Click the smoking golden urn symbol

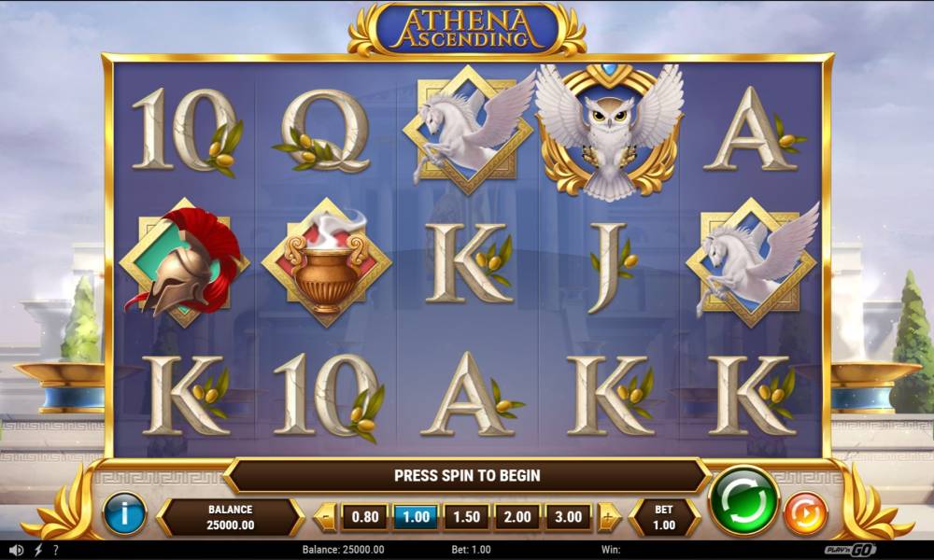[x=326, y=262]
